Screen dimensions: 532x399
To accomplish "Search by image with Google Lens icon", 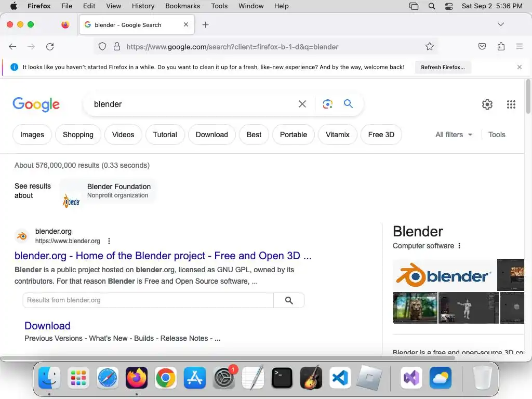I will click(327, 104).
